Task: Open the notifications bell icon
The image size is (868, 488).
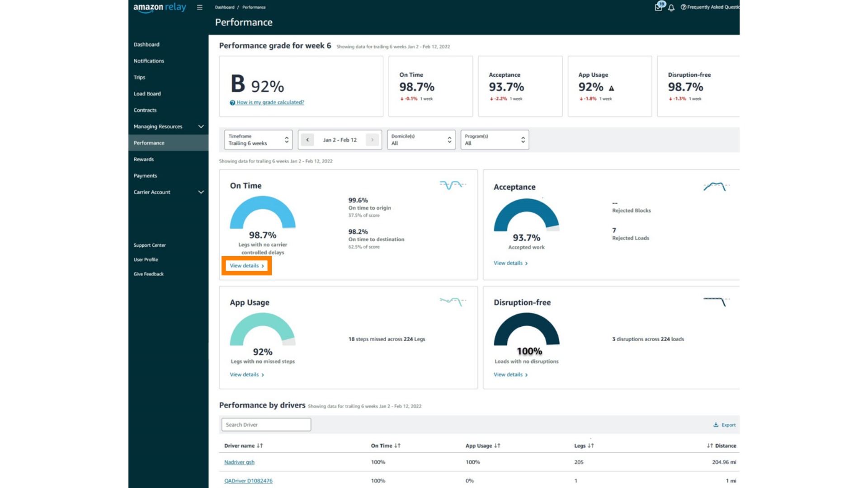Action: 671,8
